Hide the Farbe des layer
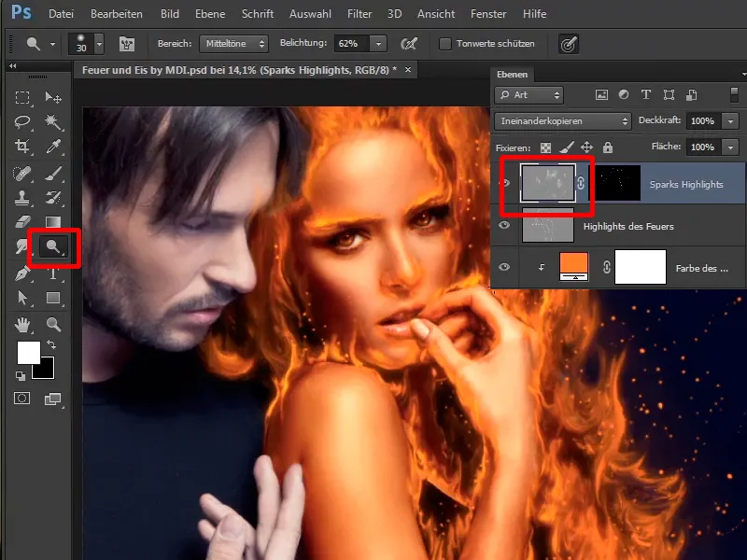This screenshot has height=560, width=747. tap(504, 267)
